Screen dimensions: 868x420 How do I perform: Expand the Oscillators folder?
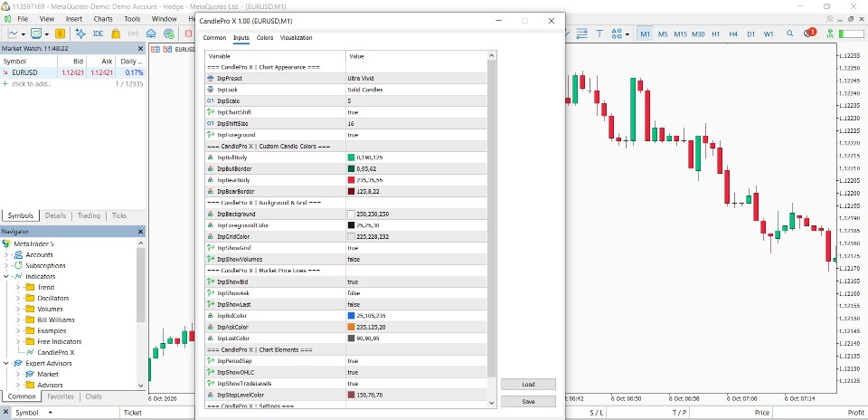(x=17, y=298)
